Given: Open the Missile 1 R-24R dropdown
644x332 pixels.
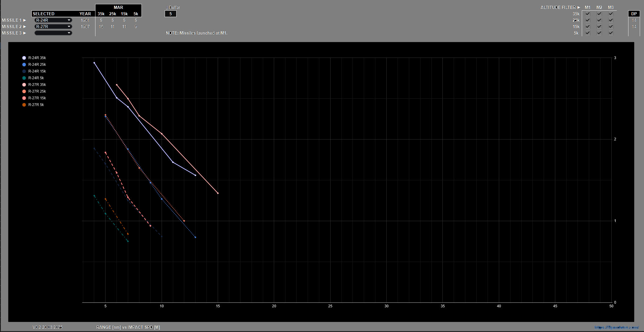Looking at the screenshot, I should pyautogui.click(x=53, y=20).
